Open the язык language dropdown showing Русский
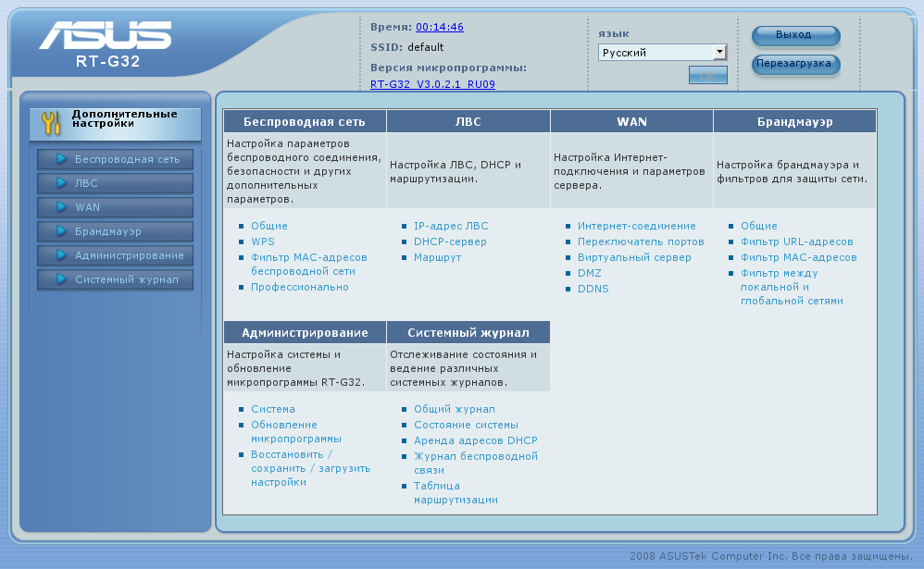924x569 pixels. click(x=662, y=53)
